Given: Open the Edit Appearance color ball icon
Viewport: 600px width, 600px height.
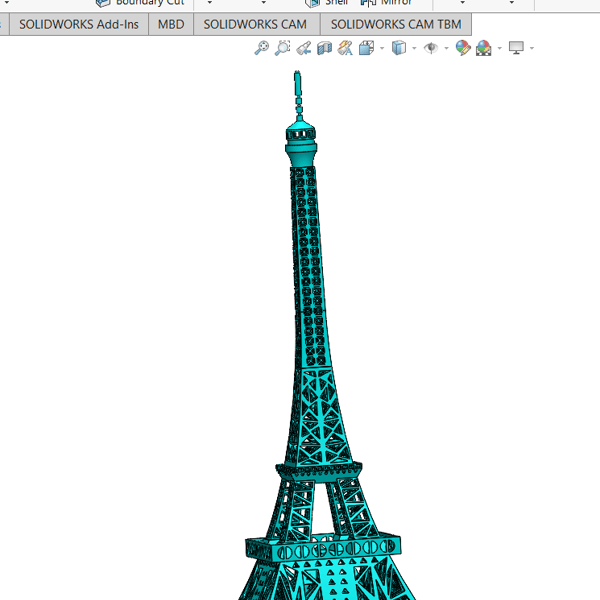Looking at the screenshot, I should pyautogui.click(x=463, y=48).
